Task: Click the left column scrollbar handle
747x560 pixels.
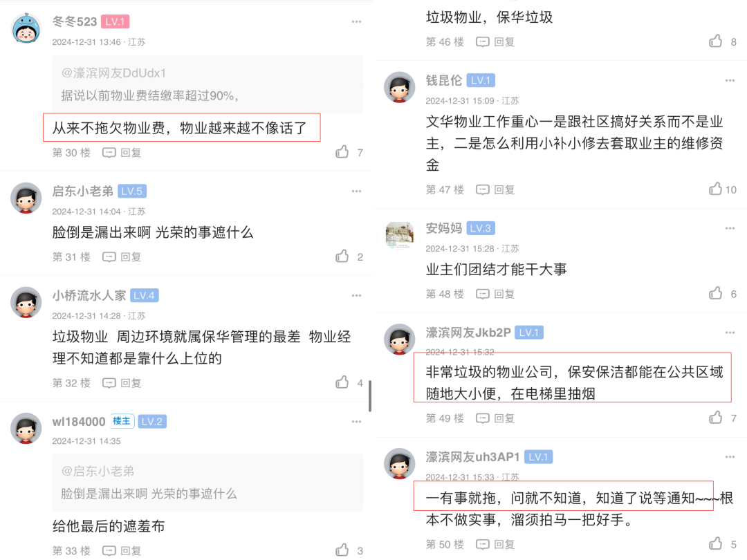Action: (x=369, y=395)
